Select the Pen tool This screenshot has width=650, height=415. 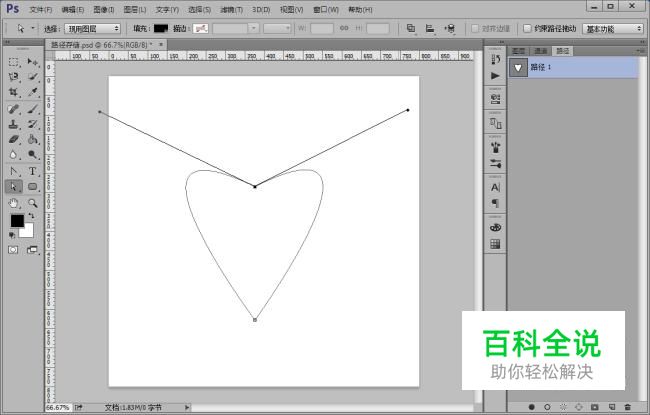[13, 171]
